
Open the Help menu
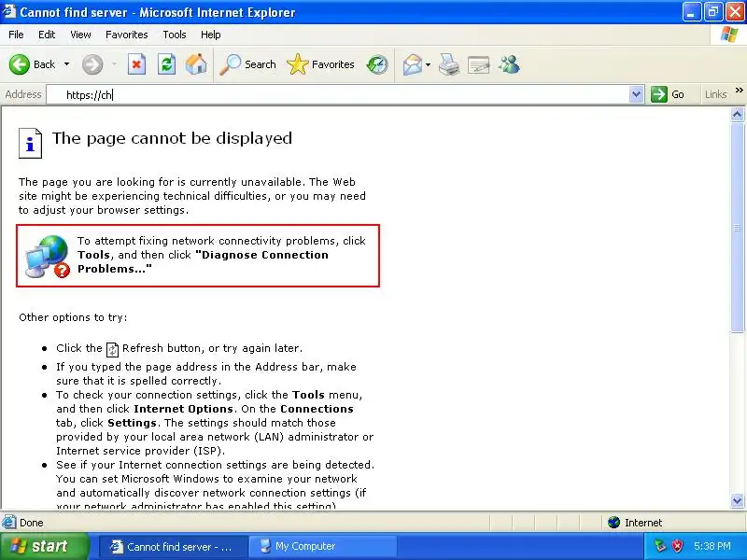(x=211, y=35)
